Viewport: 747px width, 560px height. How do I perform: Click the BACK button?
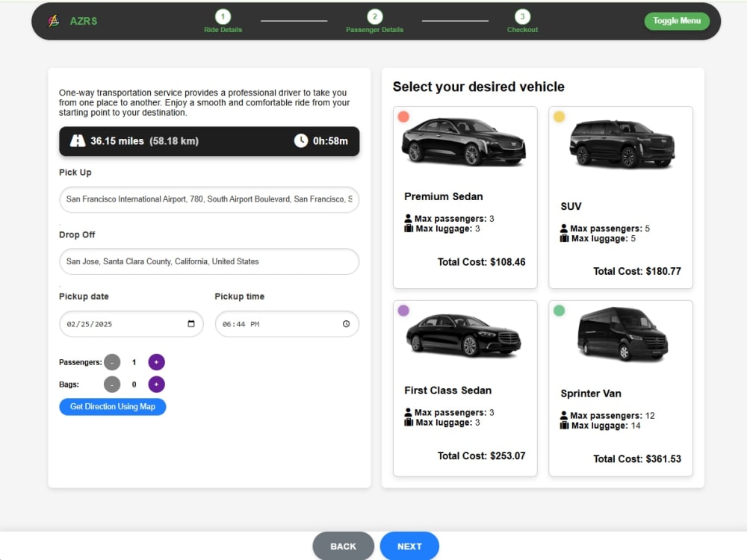(343, 547)
